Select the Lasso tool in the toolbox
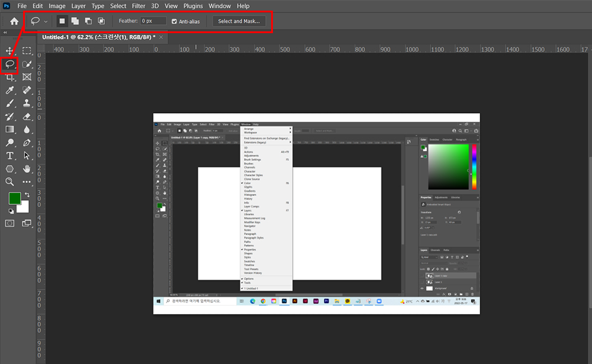592x364 pixels. (9, 64)
